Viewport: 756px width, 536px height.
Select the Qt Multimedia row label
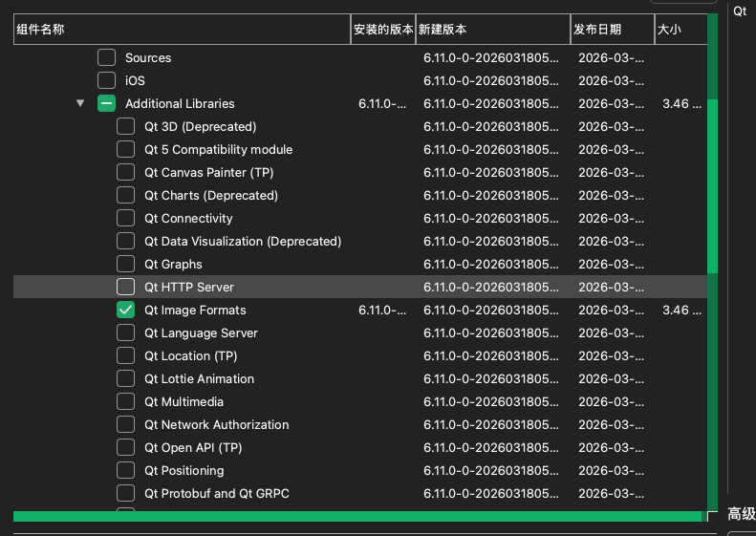(184, 402)
